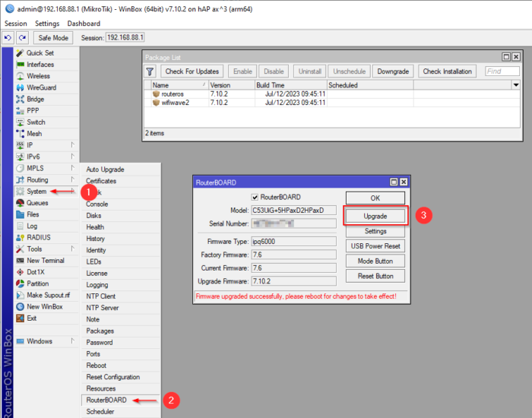Select Reboot in System submenu

(x=120, y=366)
